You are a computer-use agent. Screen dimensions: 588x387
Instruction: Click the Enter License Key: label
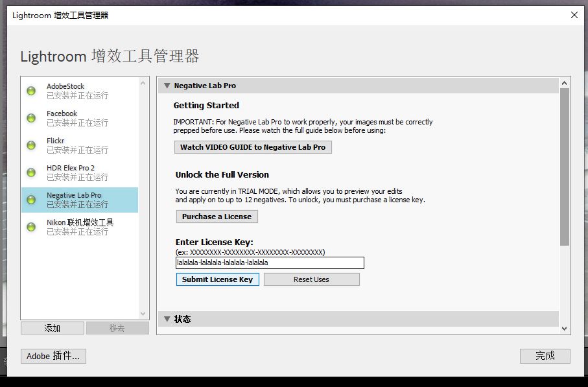214,242
